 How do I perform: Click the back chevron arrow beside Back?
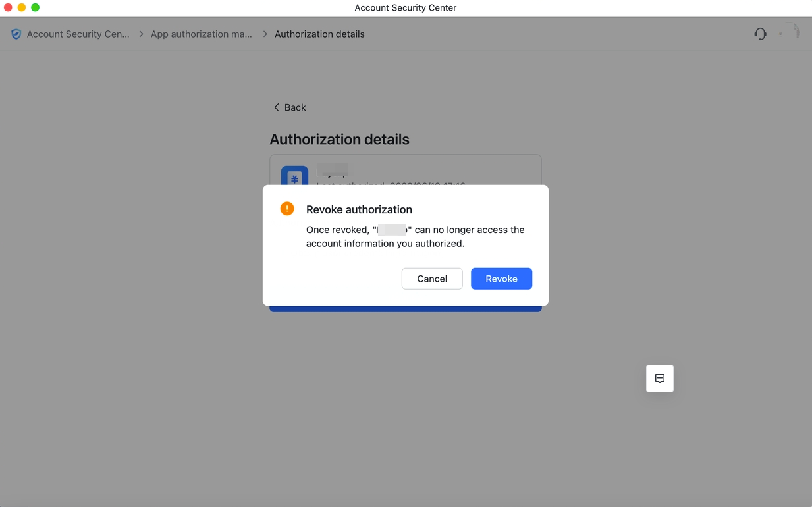(x=276, y=107)
